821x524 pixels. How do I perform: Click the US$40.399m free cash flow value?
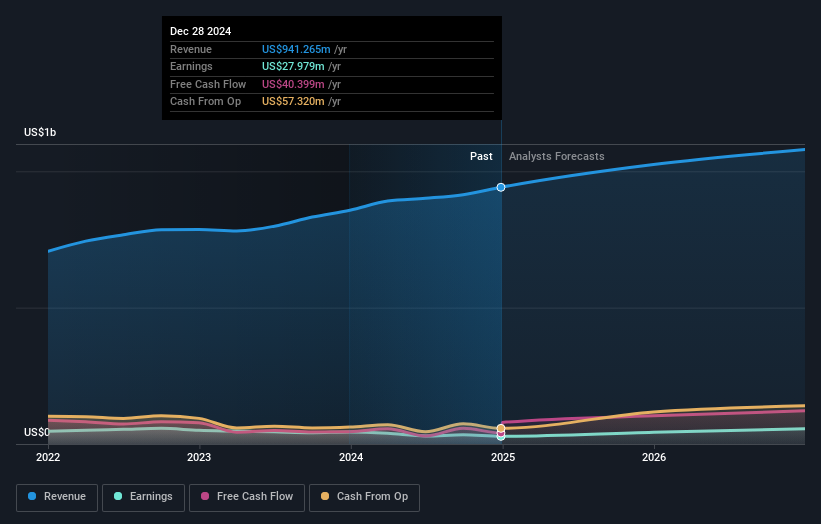point(293,84)
